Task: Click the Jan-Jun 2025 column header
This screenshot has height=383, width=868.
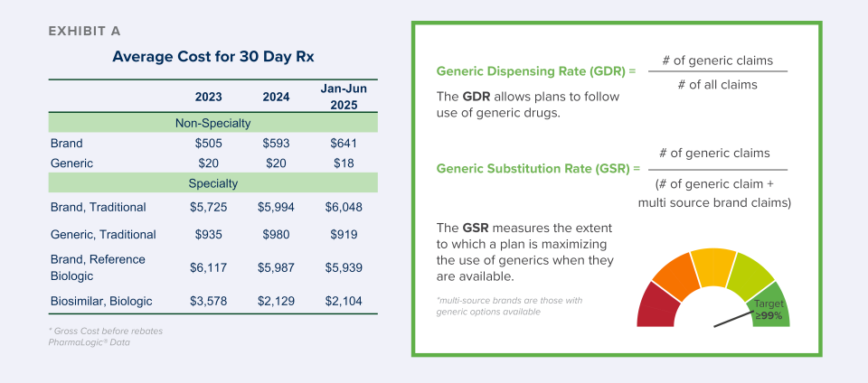Action: click(x=343, y=97)
